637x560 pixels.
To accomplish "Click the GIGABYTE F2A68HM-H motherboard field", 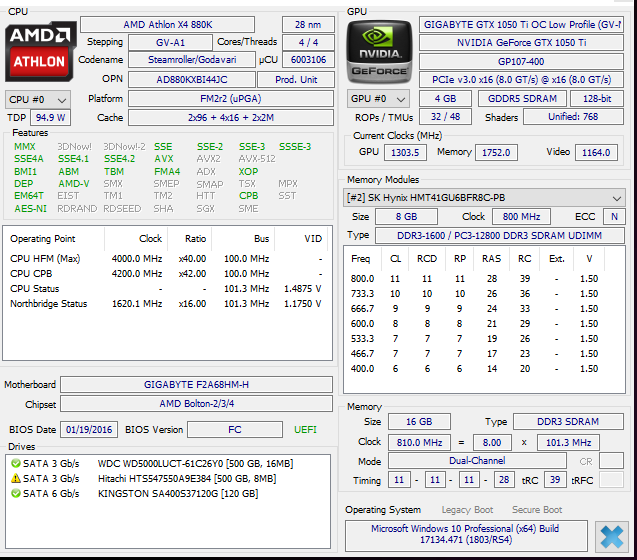I will click(x=196, y=384).
